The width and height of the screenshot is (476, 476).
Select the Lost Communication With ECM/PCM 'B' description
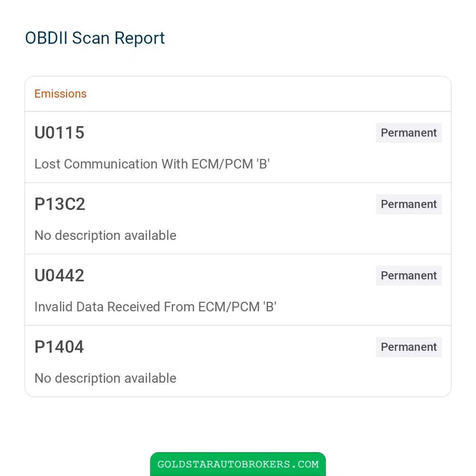152,164
